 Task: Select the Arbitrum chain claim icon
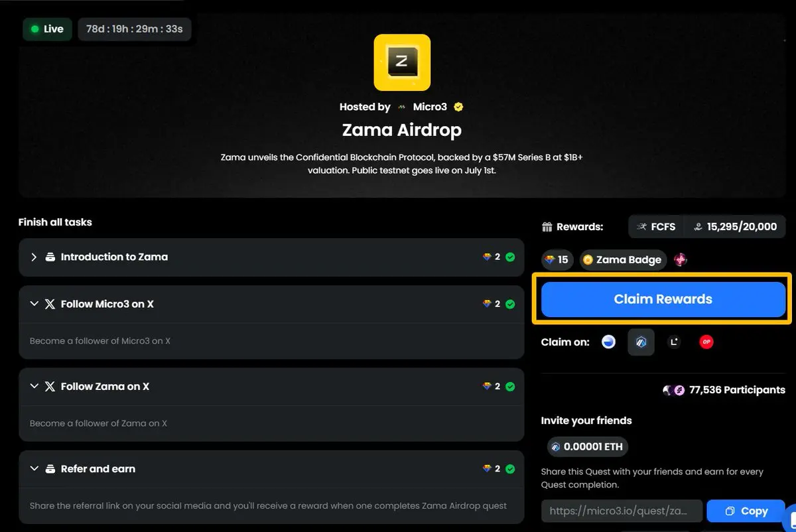click(x=641, y=342)
